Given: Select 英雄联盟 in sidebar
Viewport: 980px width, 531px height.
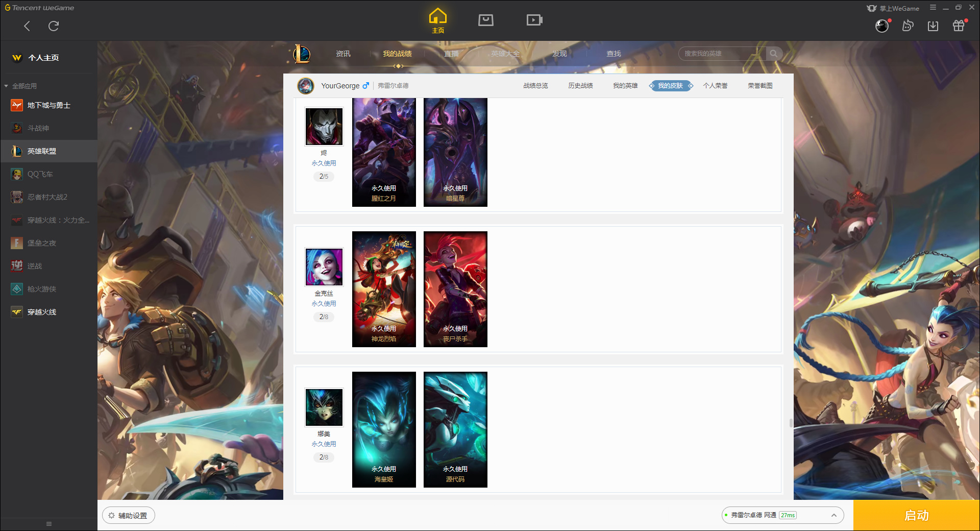Looking at the screenshot, I should coord(49,151).
